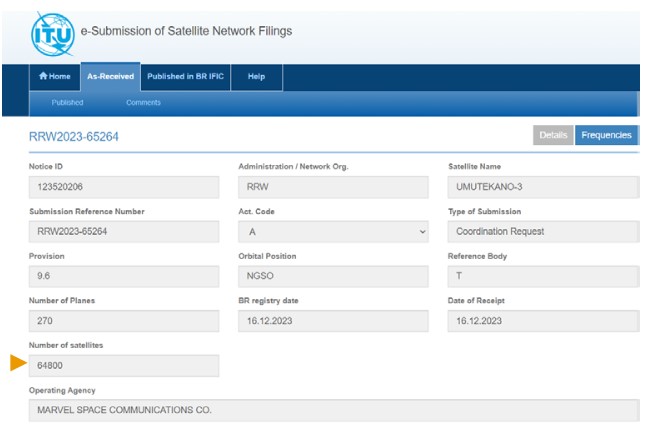This screenshot has width=654, height=438.
Task: Show the Frequencies view
Action: pyautogui.click(x=606, y=135)
